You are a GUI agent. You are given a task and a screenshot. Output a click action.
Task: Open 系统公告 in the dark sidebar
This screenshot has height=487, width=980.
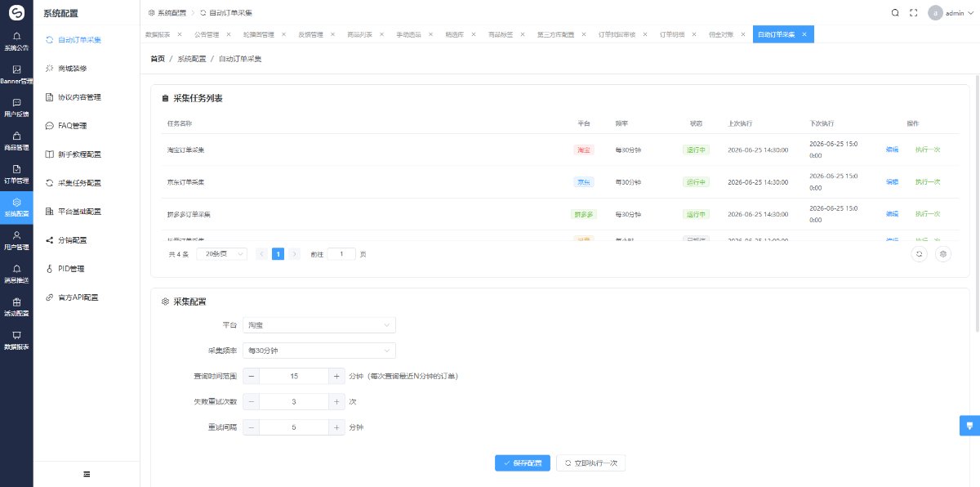click(16, 42)
